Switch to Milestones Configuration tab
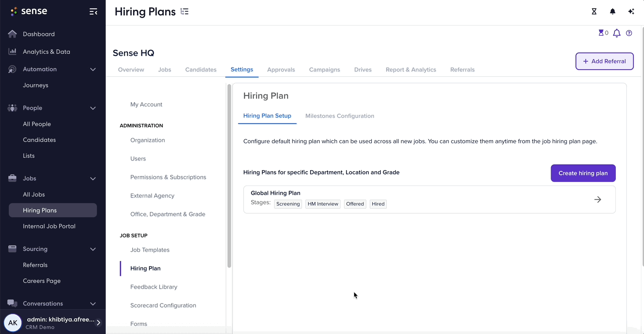Viewport: 644px width, 334px height. pos(340,116)
